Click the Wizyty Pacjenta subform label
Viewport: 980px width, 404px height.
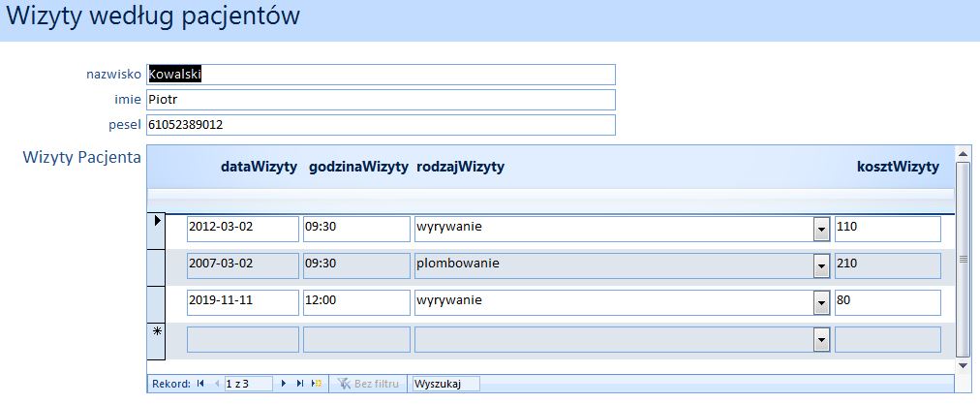(82, 157)
